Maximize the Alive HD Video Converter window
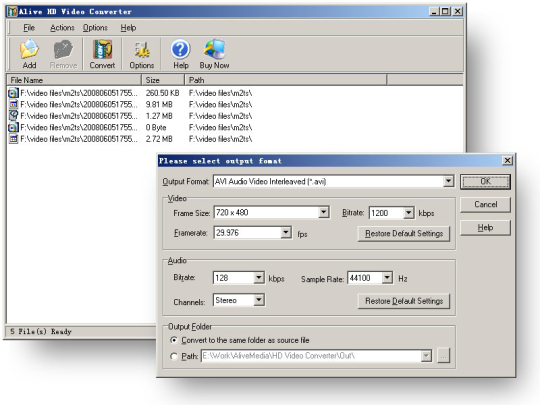Image resolution: width=540 pixels, height=405 pixels. pos(445,12)
